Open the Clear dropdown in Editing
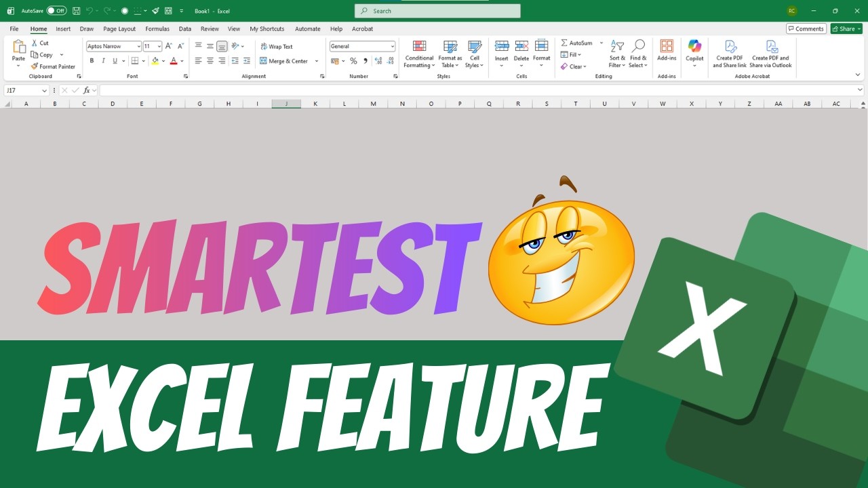The image size is (868, 488). (x=574, y=66)
